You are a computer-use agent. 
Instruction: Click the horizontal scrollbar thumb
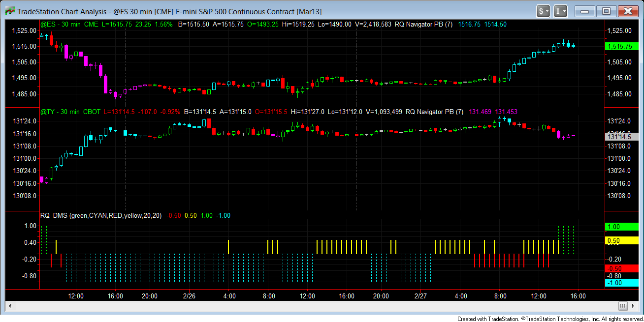click(624, 306)
